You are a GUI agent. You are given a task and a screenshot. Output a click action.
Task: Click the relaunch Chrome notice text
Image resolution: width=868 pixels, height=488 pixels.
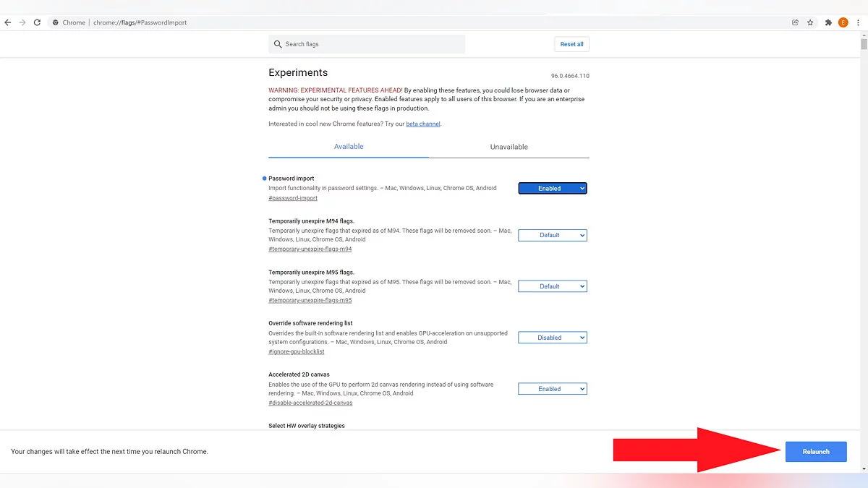click(109, 451)
